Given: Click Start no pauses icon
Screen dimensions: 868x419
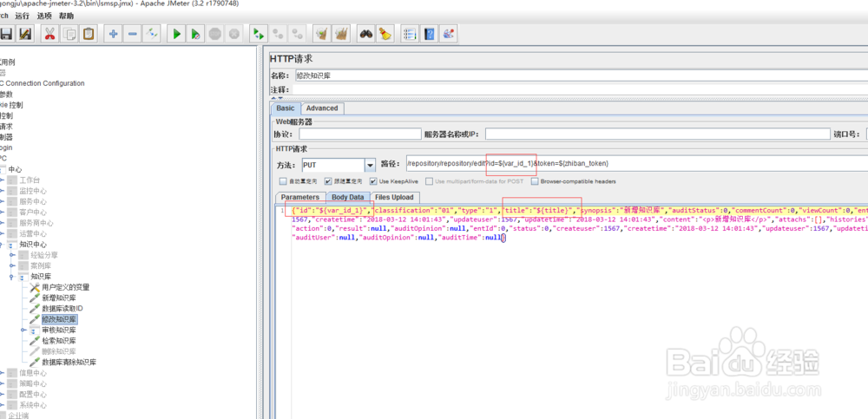Looking at the screenshot, I should pyautogui.click(x=196, y=34).
